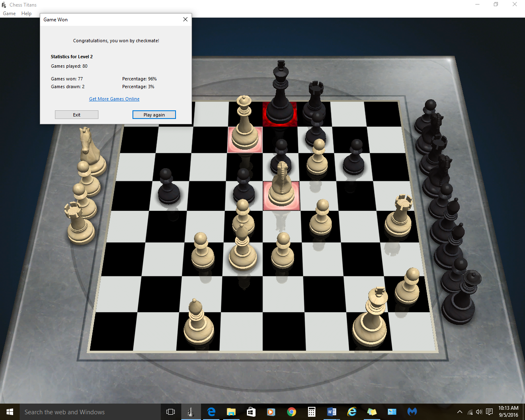Open the Windows Store taskbar icon
Screen dimensions: 525x420
coord(251,412)
